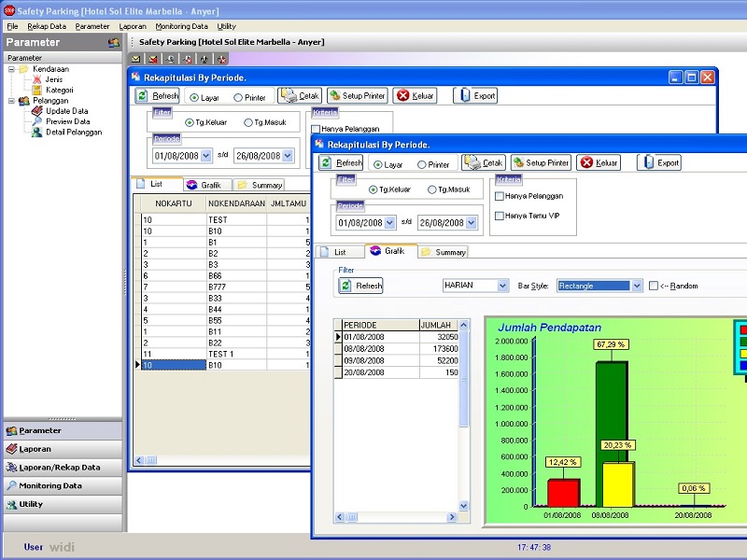Select Preview Data magnifier item

[37, 121]
